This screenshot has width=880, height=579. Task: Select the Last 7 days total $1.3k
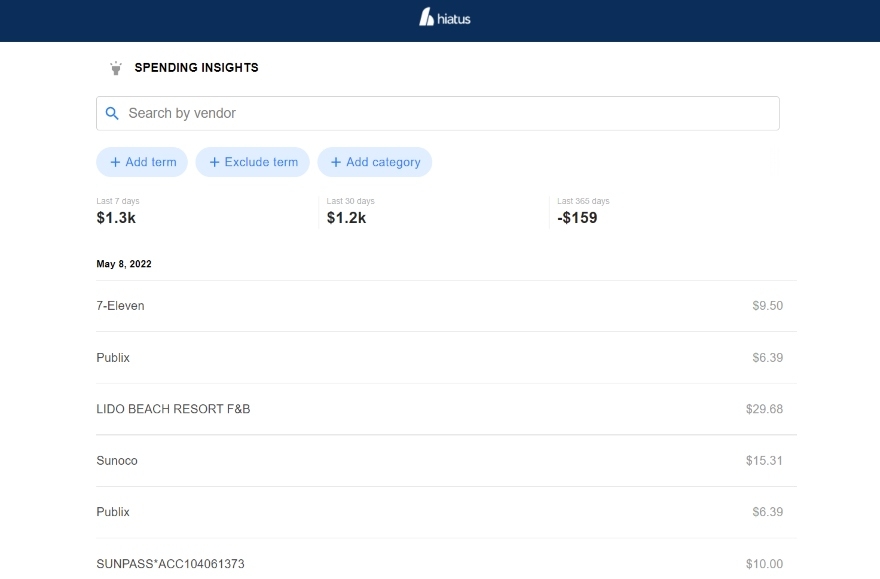click(x=116, y=218)
